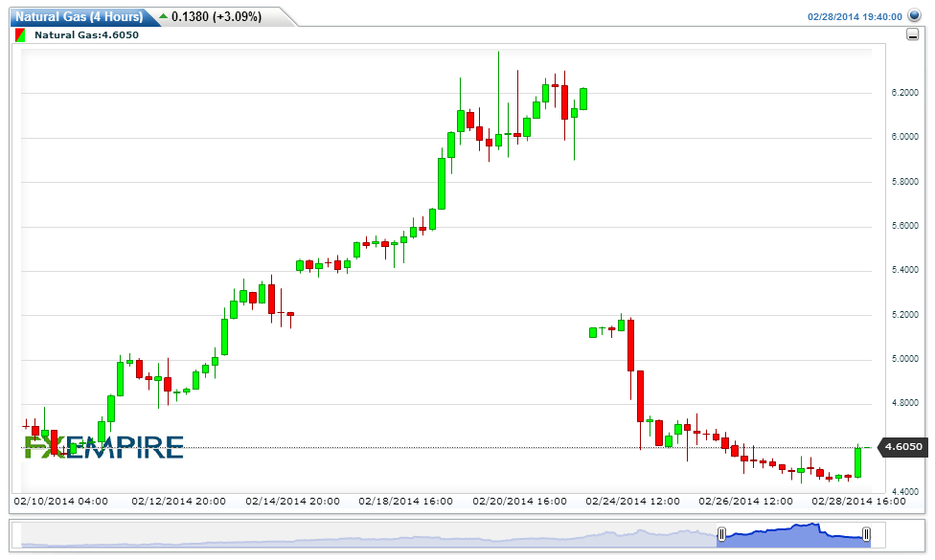Click the 02/26/2014 12:00 time axis label
935x560 pixels.
(746, 501)
